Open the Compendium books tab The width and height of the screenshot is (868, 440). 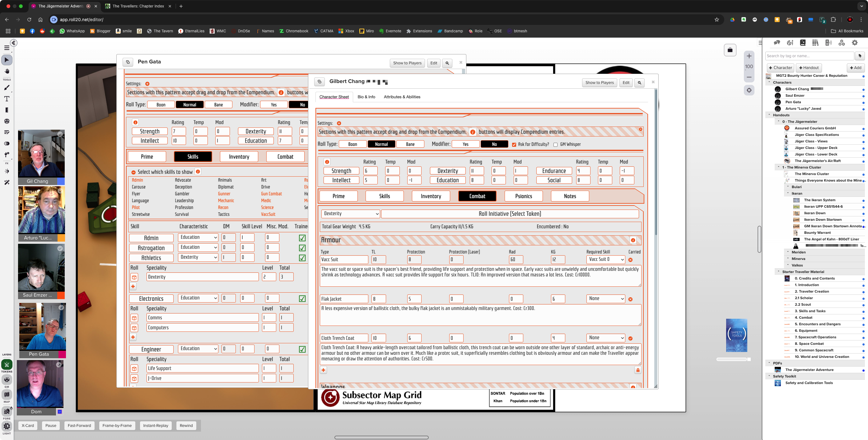815,43
